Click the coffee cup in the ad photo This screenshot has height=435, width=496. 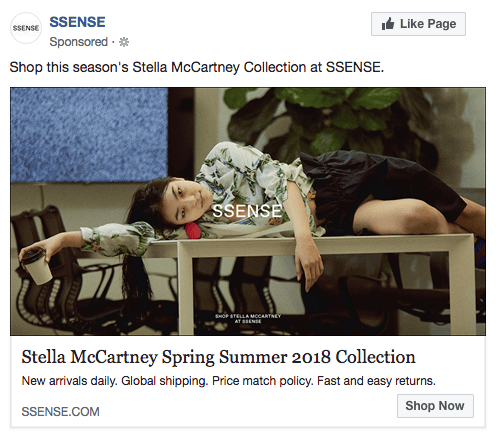coord(36,267)
